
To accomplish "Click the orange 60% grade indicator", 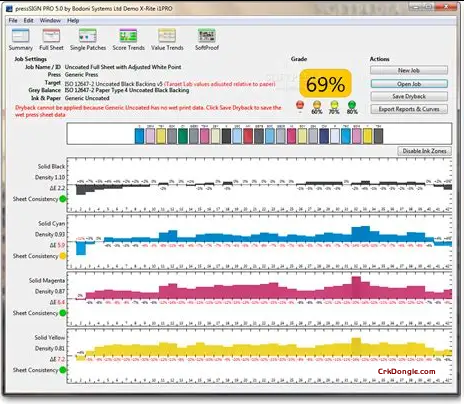I will [x=317, y=105].
